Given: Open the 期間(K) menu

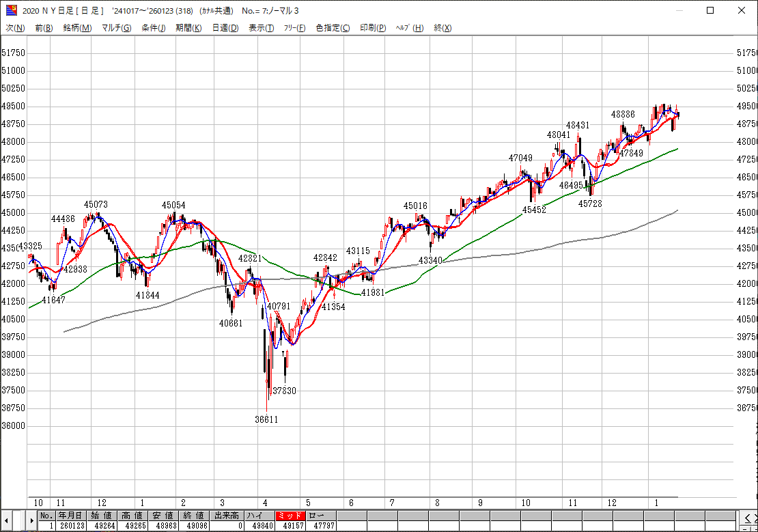Looking at the screenshot, I should coord(188,28).
